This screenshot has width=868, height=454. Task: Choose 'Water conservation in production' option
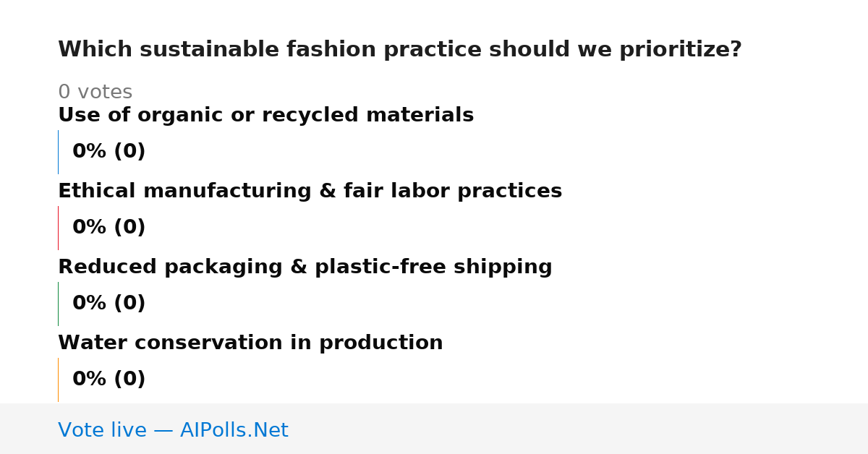click(x=250, y=343)
